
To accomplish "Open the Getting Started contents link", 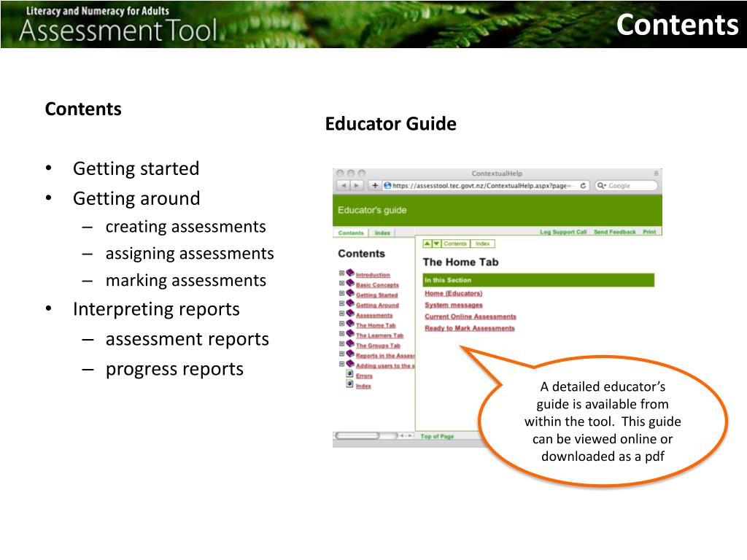I will tap(376, 295).
